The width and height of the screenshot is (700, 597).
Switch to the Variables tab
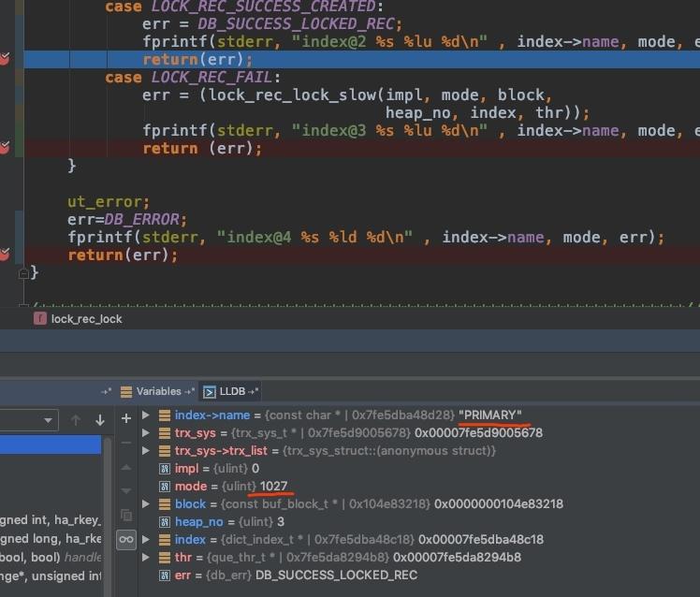(157, 391)
